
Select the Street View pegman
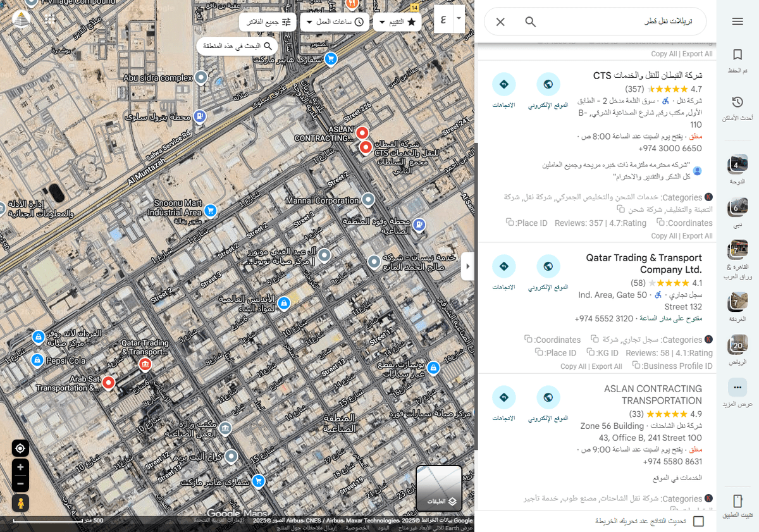point(21,503)
